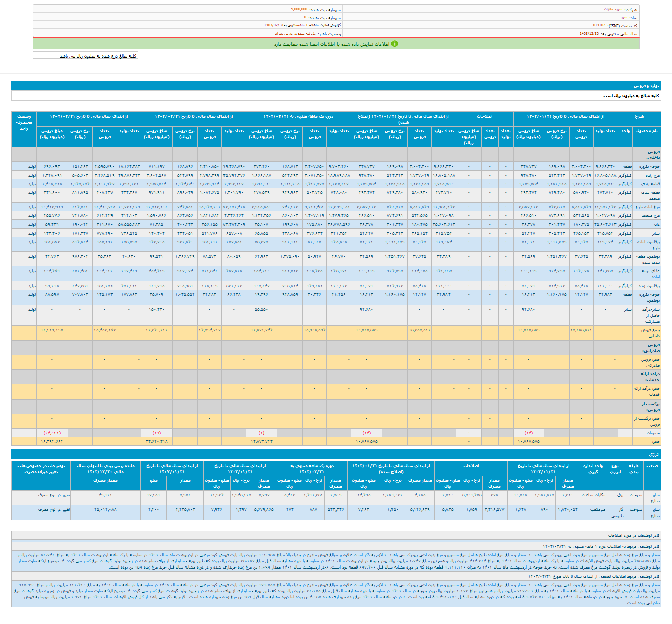Click the صنعت header in the energy table
This screenshot has height=624, width=672.
pyautogui.click(x=652, y=466)
